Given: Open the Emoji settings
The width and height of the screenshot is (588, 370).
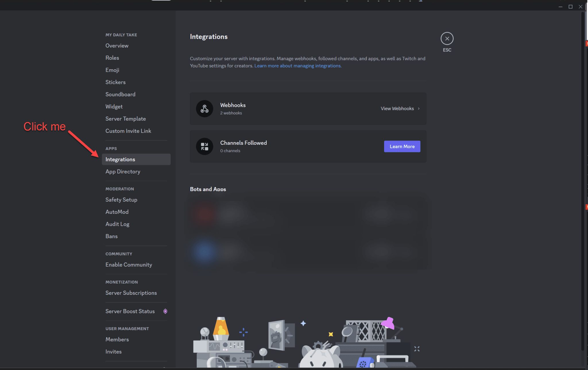Looking at the screenshot, I should [x=112, y=70].
